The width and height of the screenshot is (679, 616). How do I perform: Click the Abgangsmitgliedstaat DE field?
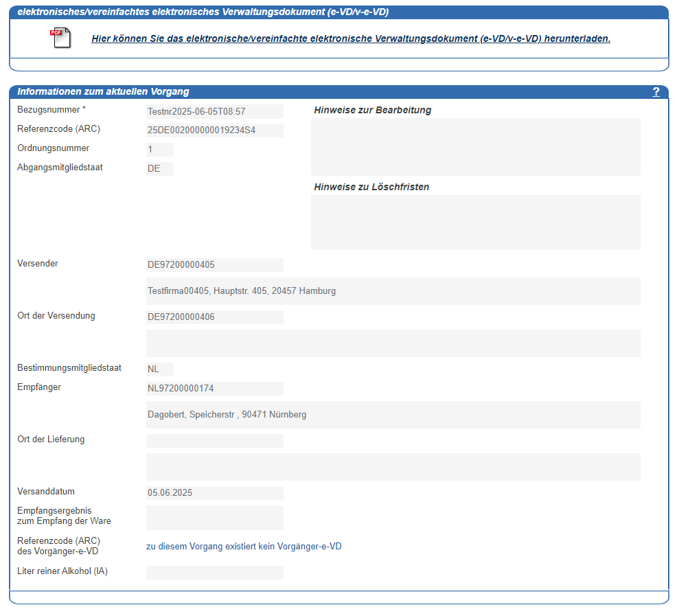click(159, 169)
